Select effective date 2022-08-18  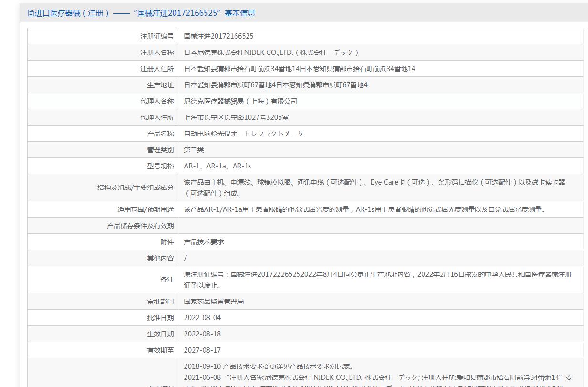[x=202, y=334]
